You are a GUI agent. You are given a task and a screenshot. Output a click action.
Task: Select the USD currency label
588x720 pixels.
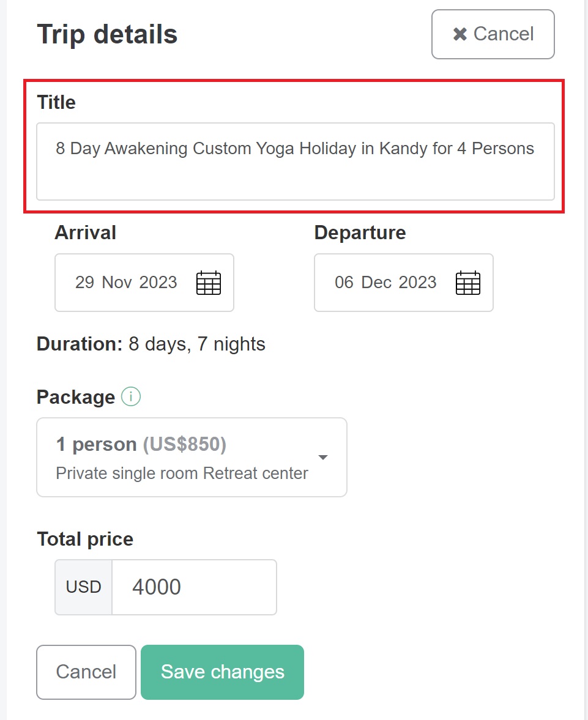click(x=83, y=587)
